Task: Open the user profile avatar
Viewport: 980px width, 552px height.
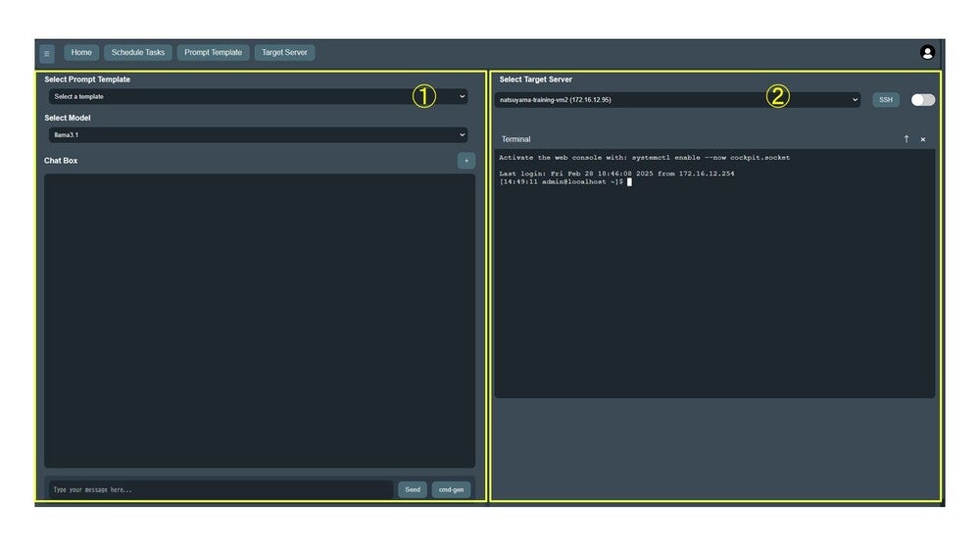Action: pyautogui.click(x=927, y=53)
